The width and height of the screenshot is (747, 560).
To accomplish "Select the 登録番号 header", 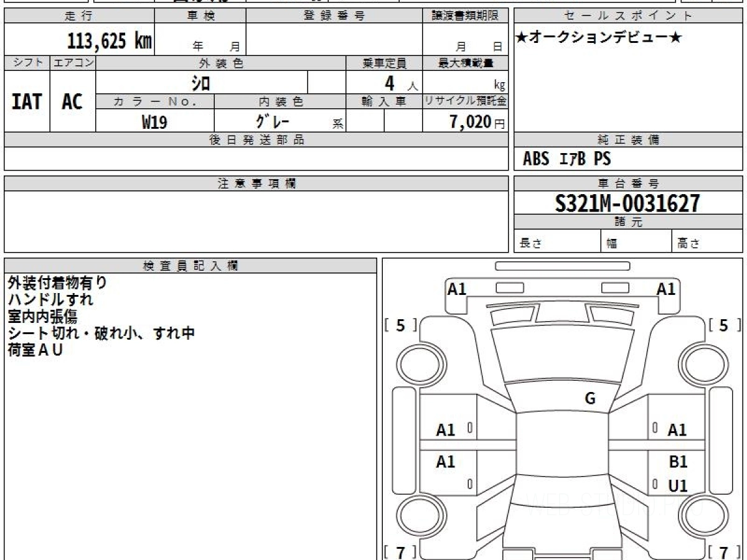I will 334,16.
